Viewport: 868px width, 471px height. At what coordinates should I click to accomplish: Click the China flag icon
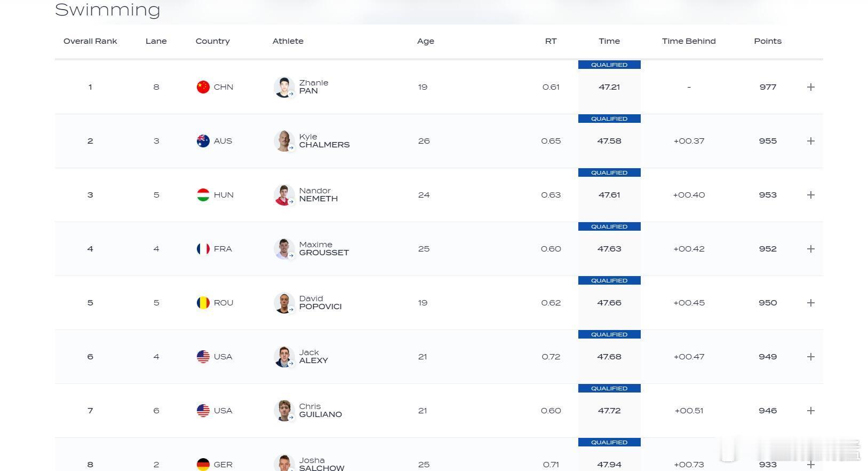[x=203, y=87]
